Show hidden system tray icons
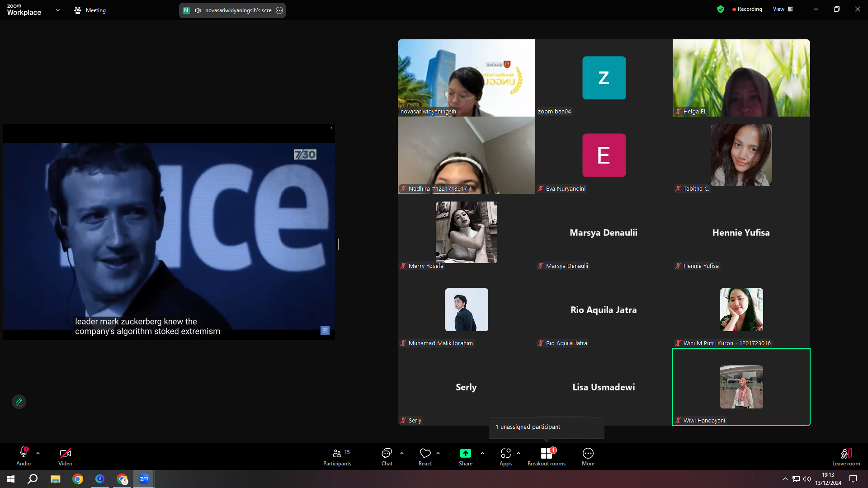Viewport: 868px width, 488px height. coord(785,479)
